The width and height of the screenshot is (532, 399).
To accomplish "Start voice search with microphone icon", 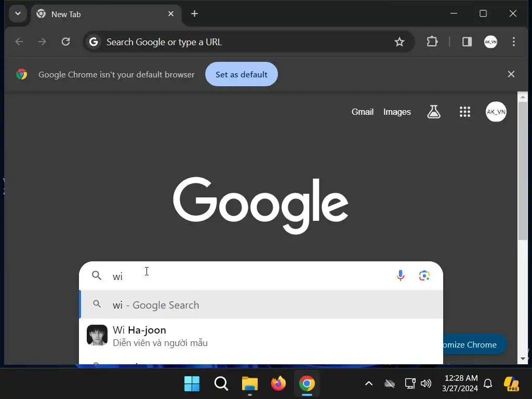I will (x=401, y=275).
